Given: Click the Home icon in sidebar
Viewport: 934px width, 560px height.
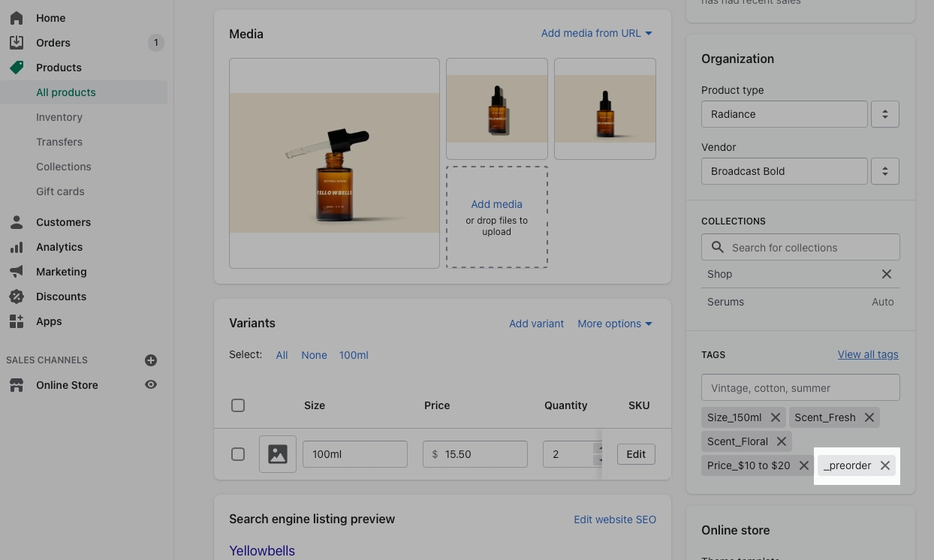Looking at the screenshot, I should (x=17, y=18).
